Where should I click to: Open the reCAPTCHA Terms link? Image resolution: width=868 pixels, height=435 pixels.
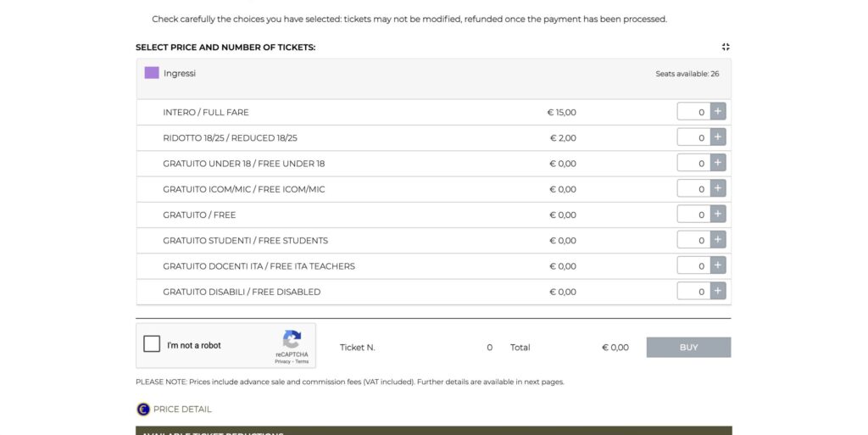tap(302, 362)
